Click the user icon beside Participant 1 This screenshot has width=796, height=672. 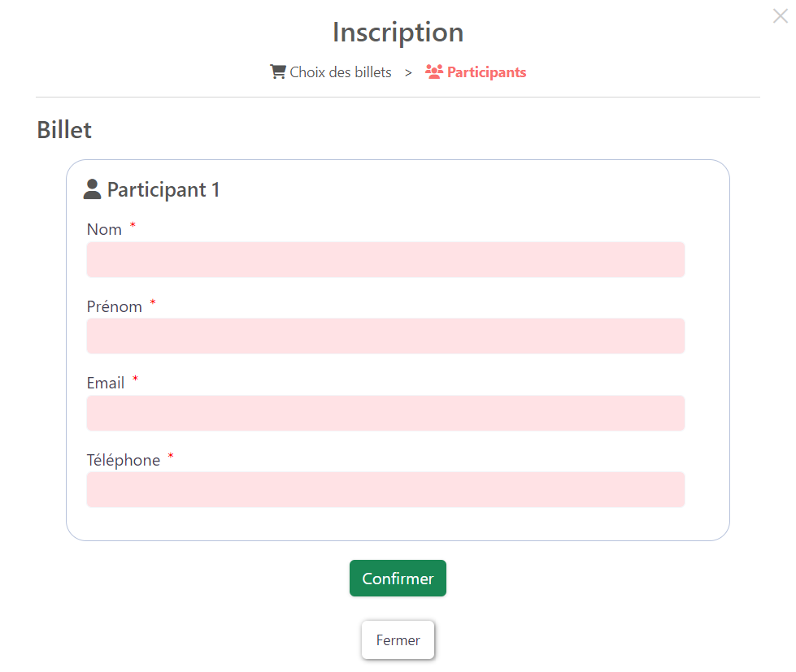(x=93, y=189)
